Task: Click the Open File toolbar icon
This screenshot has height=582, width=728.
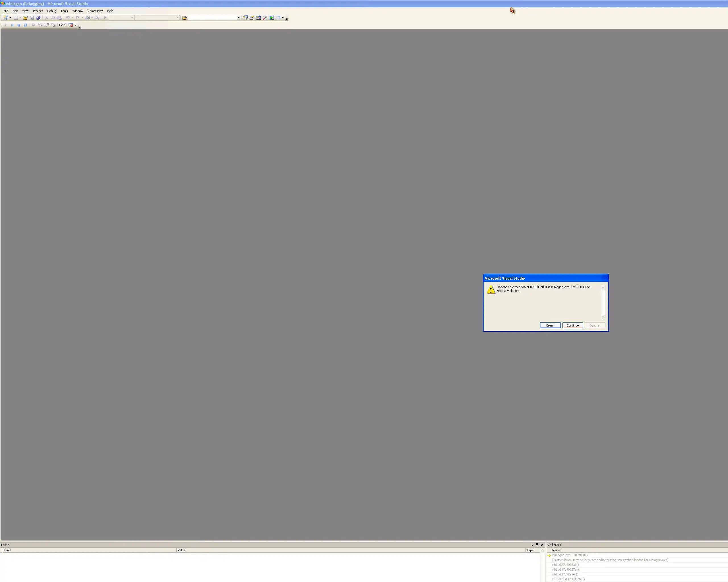Action: (25, 18)
